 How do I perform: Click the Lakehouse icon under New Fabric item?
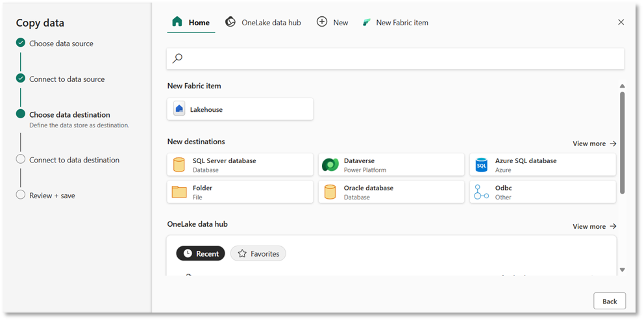point(179,110)
